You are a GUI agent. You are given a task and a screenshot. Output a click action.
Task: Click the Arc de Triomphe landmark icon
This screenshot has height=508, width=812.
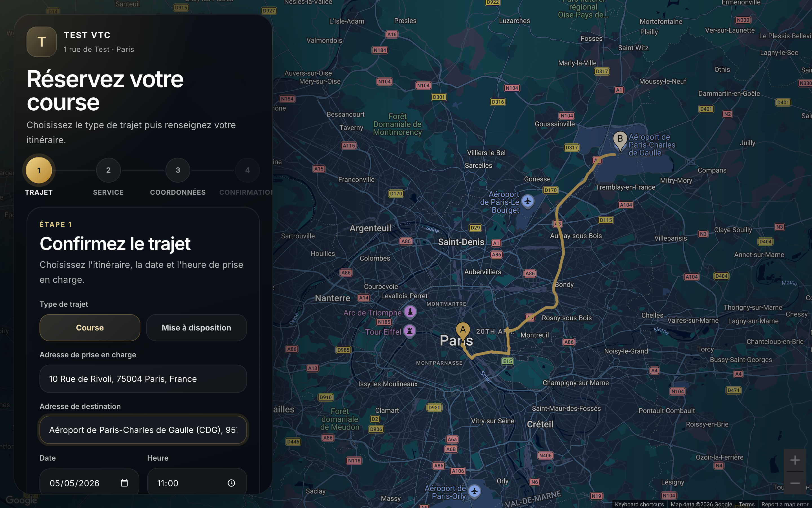410,312
